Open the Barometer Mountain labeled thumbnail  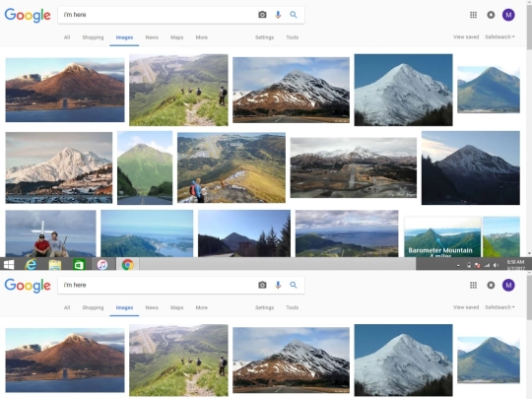[x=442, y=236]
